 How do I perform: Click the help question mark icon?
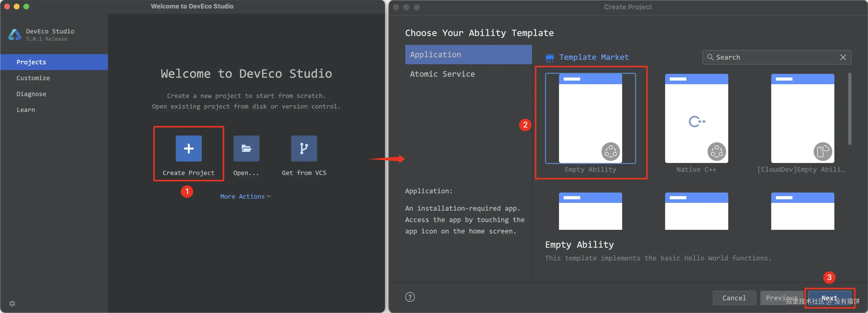click(x=410, y=297)
